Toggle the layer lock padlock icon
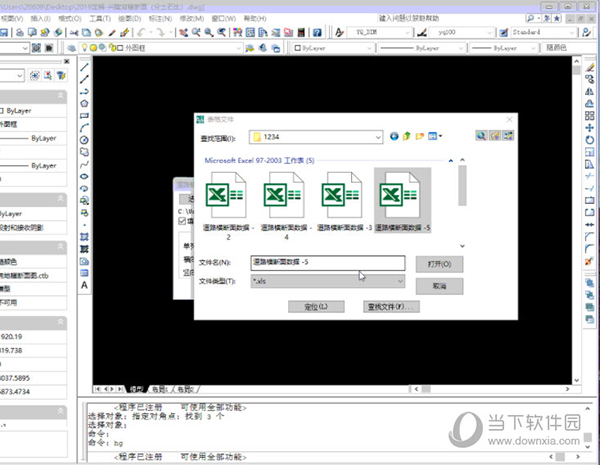 (x=112, y=48)
